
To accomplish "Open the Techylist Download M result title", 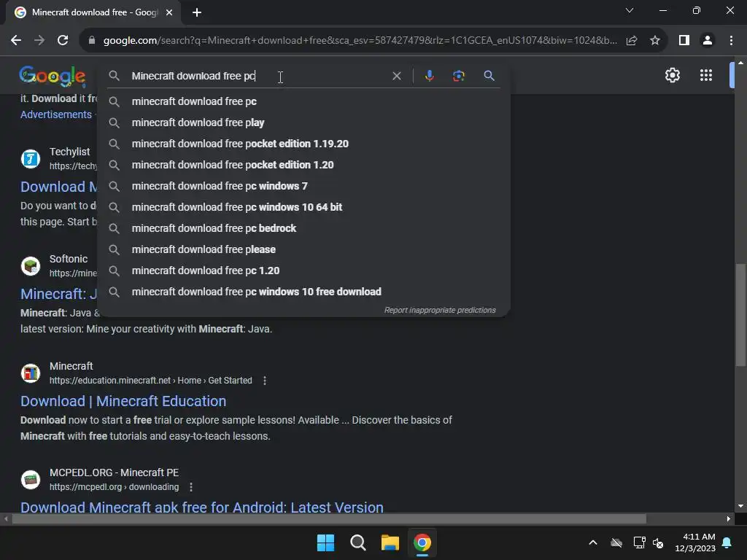I will tap(59, 187).
